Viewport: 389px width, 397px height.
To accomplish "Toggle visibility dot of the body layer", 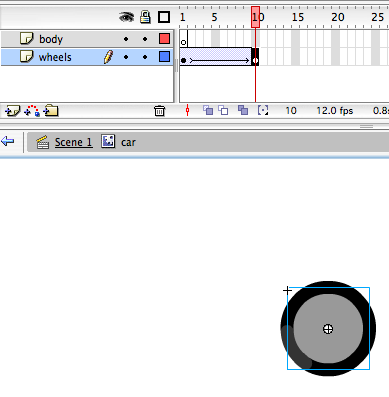I will (126, 39).
